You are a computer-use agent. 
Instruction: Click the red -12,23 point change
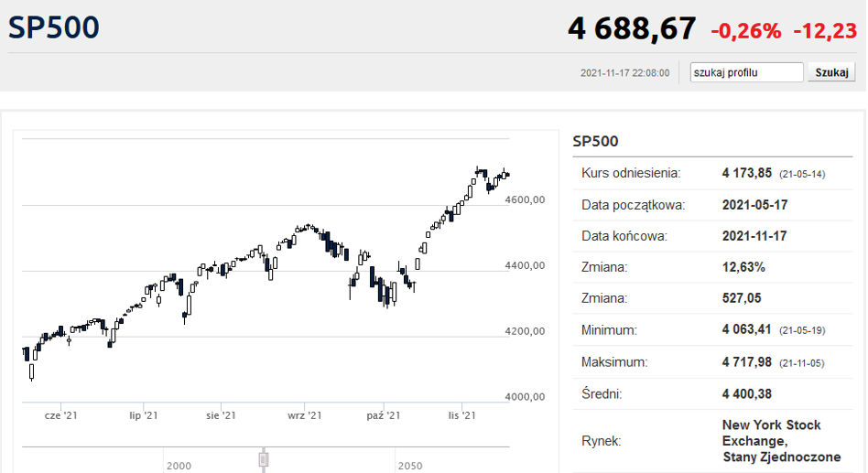(825, 31)
